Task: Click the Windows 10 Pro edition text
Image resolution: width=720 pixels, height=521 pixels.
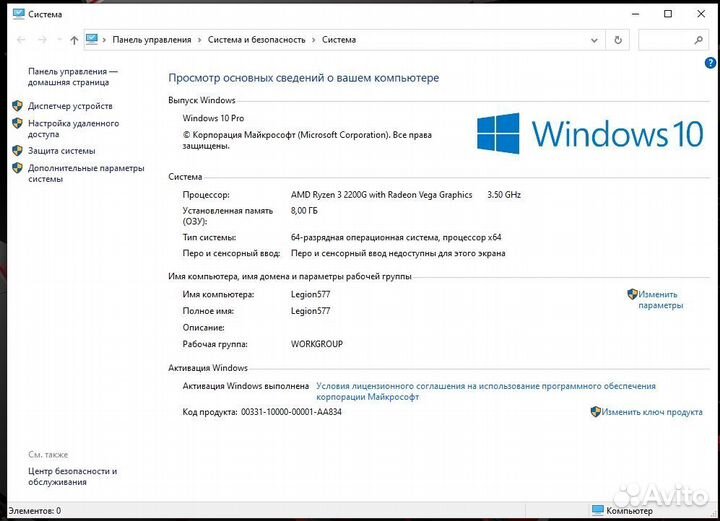Action: (214, 118)
